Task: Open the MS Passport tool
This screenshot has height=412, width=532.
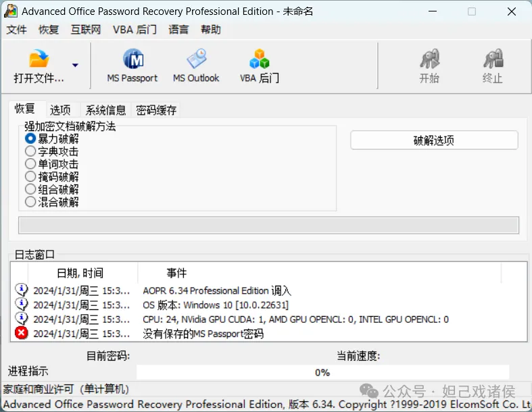Action: 132,66
